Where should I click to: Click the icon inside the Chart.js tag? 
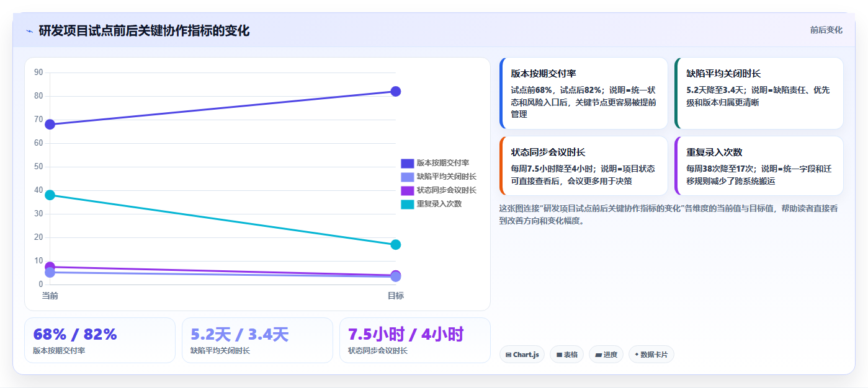[x=509, y=355]
